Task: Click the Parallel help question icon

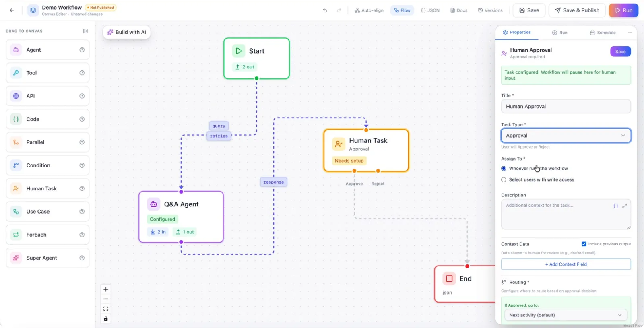Action: point(82,142)
